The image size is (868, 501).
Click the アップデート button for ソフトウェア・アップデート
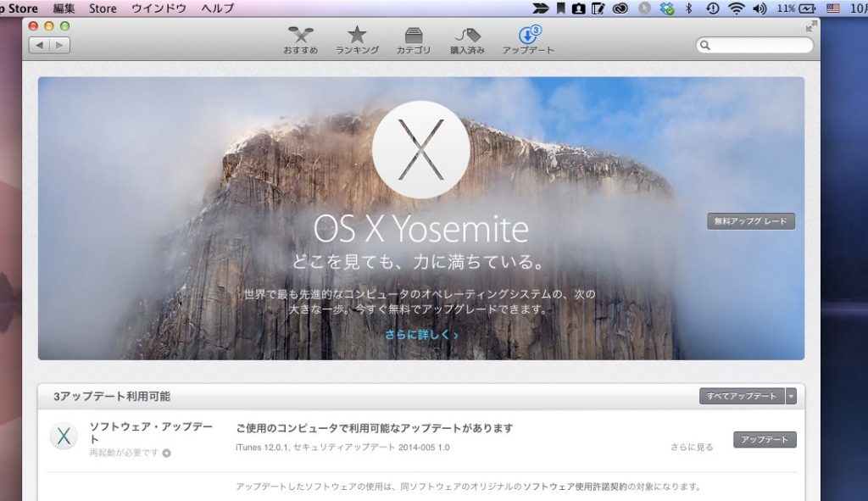(x=765, y=440)
